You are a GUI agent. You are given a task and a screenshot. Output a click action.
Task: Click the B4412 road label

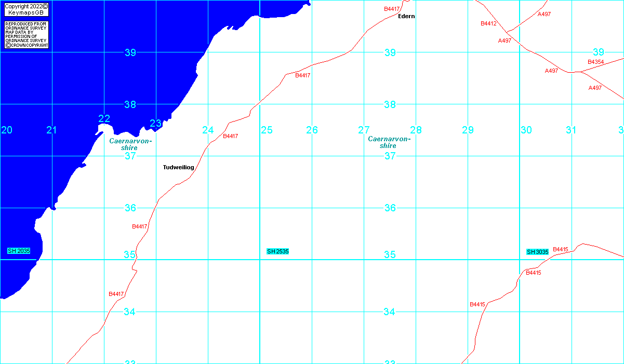(488, 24)
